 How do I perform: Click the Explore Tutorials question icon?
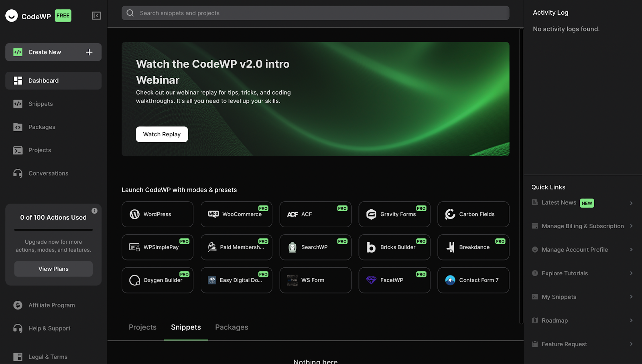[535, 273]
